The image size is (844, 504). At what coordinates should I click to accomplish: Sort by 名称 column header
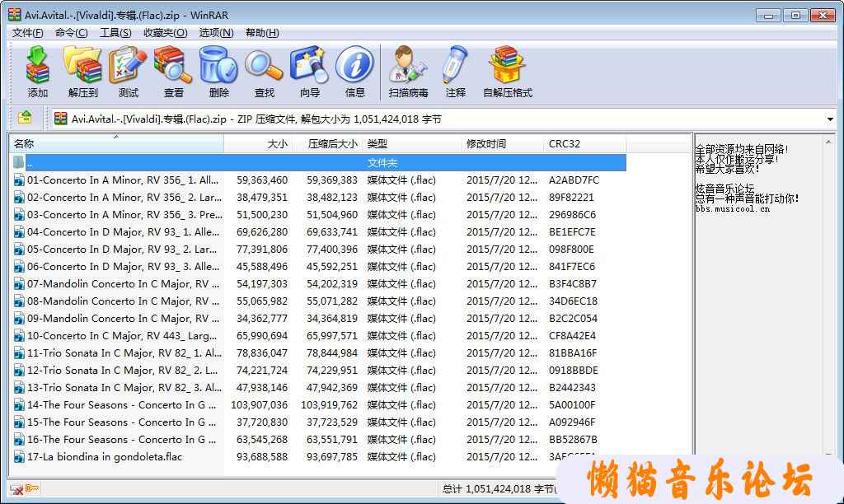click(116, 143)
